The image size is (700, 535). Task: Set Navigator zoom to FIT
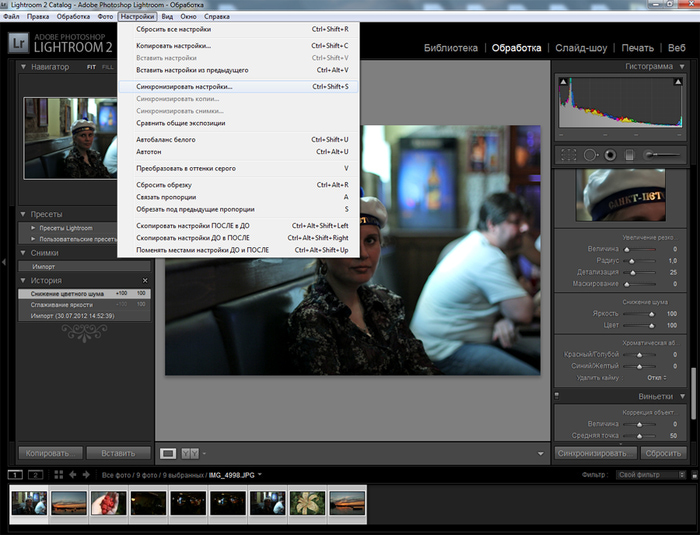point(92,67)
